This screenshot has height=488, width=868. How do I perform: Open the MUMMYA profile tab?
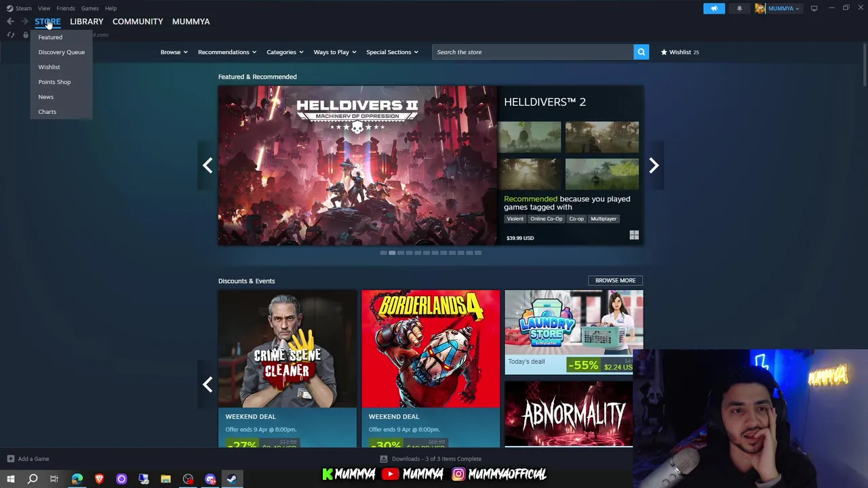[x=191, y=22]
